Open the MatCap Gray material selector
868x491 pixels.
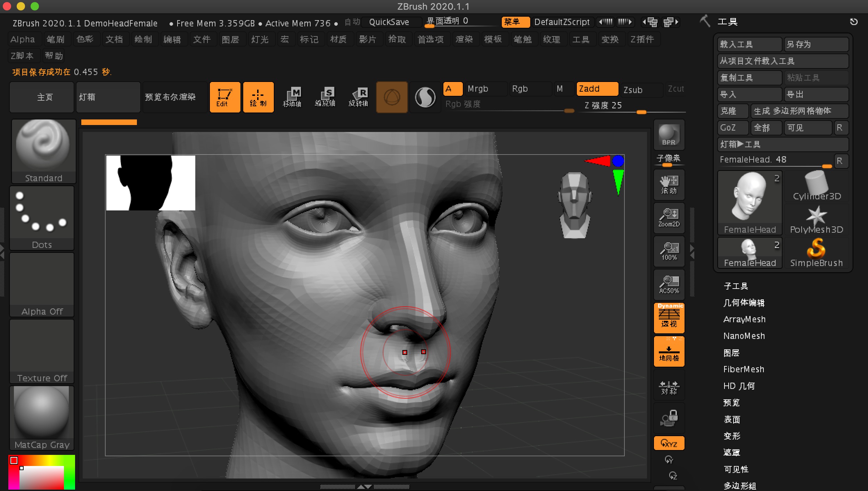[42, 418]
